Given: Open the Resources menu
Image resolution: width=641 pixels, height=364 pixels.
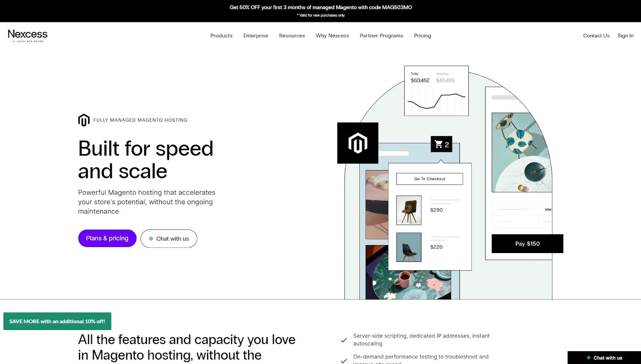Looking at the screenshot, I should tap(292, 36).
